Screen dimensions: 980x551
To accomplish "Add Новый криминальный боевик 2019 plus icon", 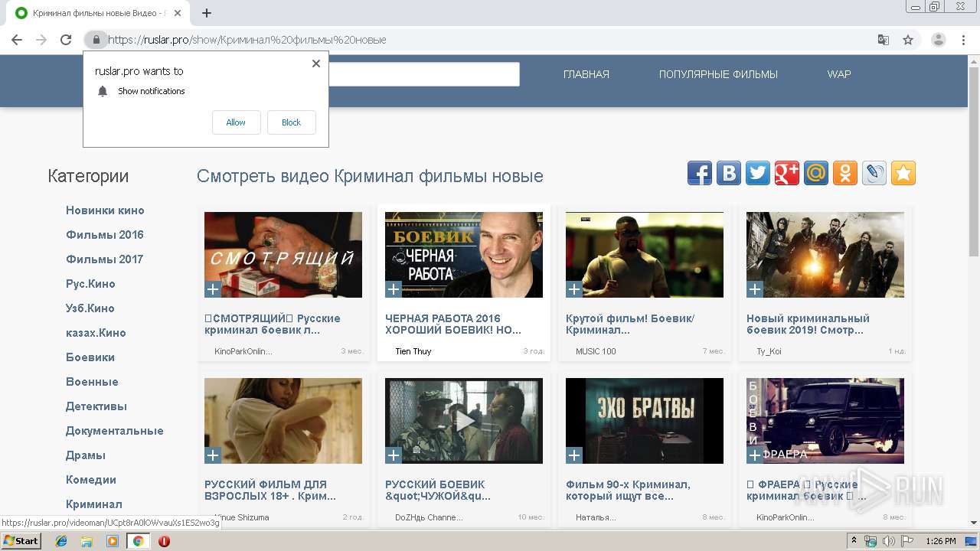I will tap(755, 289).
